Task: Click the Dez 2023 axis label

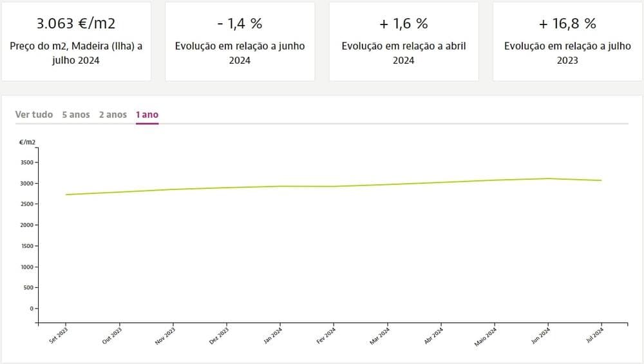Action: click(220, 336)
